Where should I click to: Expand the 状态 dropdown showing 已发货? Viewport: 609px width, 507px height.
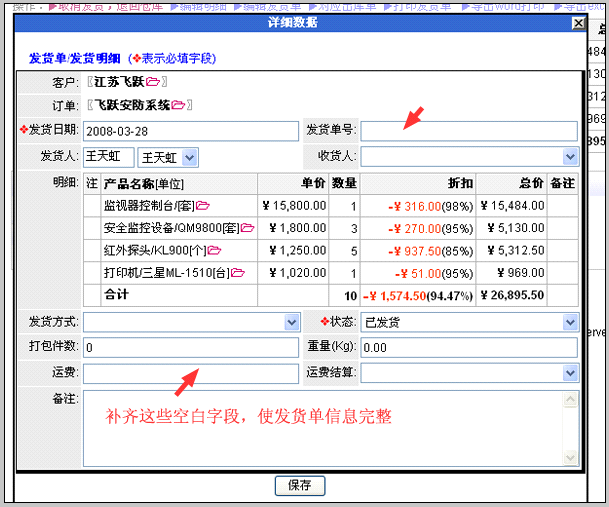[x=570, y=322]
